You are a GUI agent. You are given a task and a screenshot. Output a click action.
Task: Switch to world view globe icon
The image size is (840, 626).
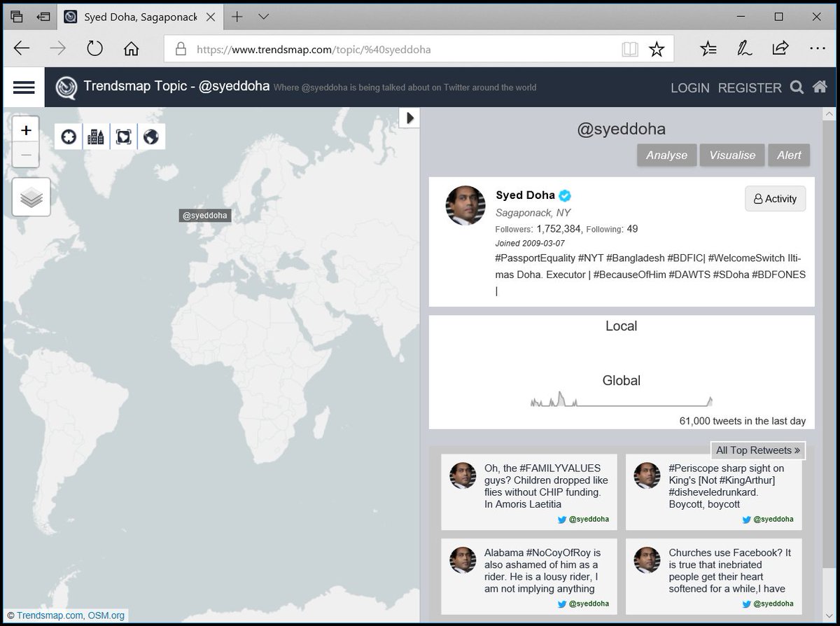[x=151, y=137]
